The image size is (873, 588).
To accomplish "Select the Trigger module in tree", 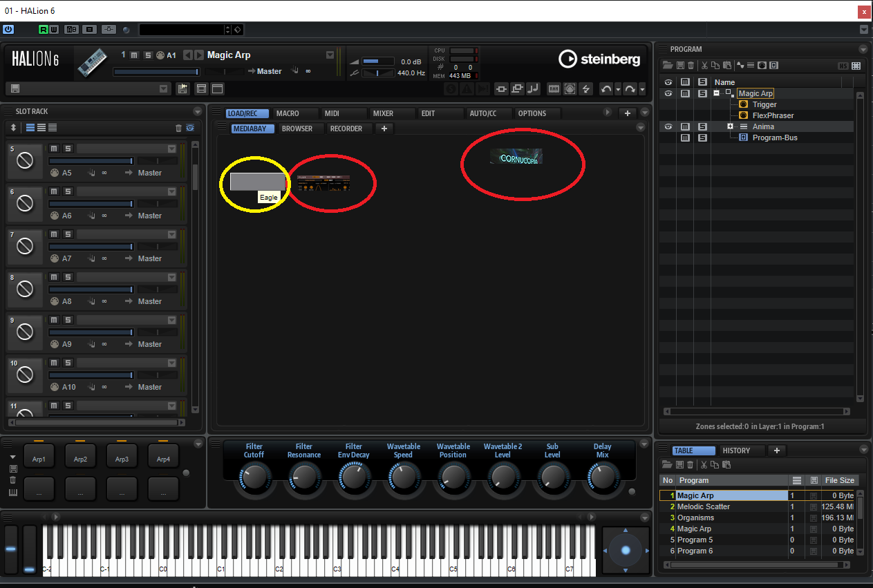I will (x=764, y=104).
